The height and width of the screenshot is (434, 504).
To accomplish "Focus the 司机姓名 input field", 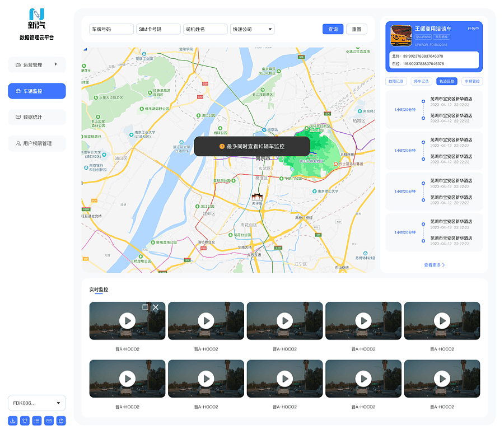I will [x=205, y=29].
